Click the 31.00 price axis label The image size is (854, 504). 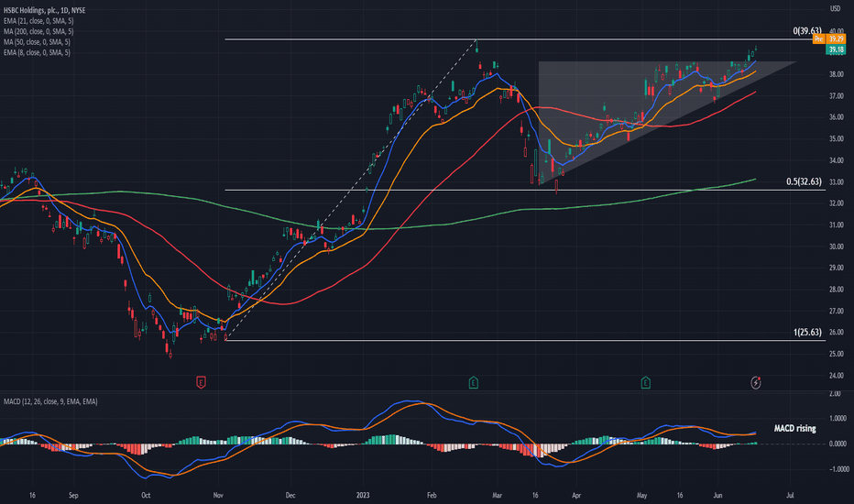[x=836, y=225]
